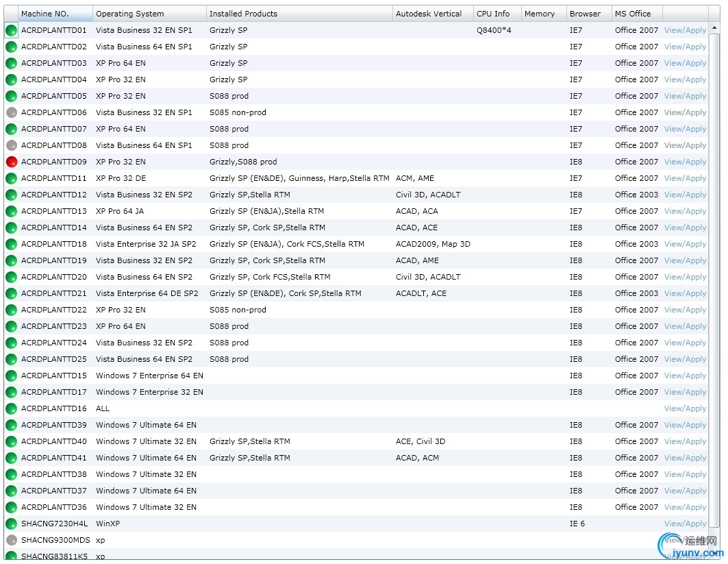This screenshot has height=564, width=728.
Task: Click green status icon for ACRDPLANTTD01
Action: [11, 31]
